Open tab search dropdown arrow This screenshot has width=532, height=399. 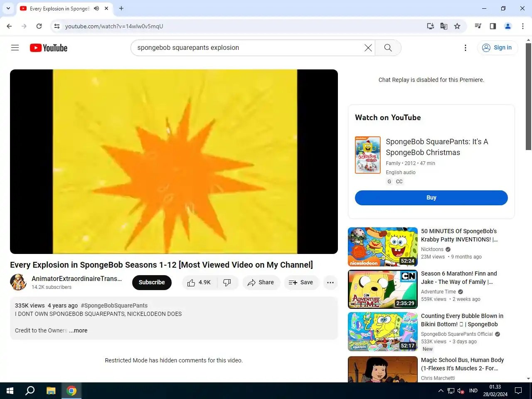[8, 8]
